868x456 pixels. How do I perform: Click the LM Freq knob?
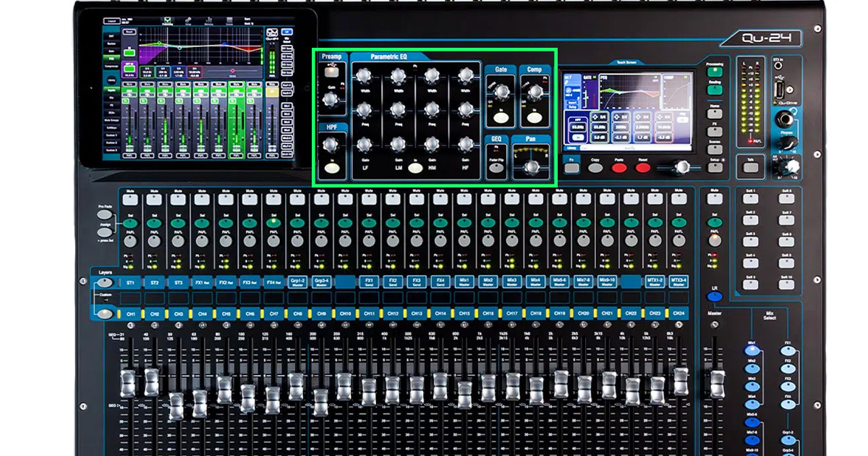click(x=398, y=109)
